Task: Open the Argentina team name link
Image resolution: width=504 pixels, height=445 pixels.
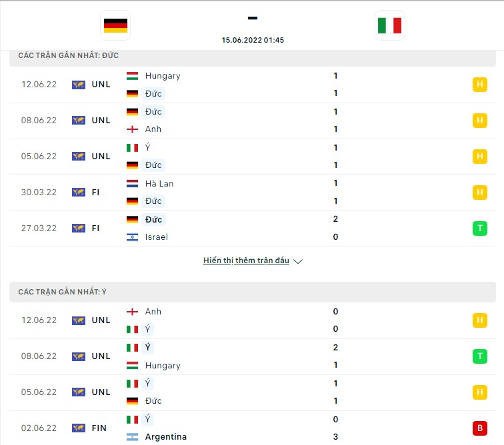Action: [166, 436]
